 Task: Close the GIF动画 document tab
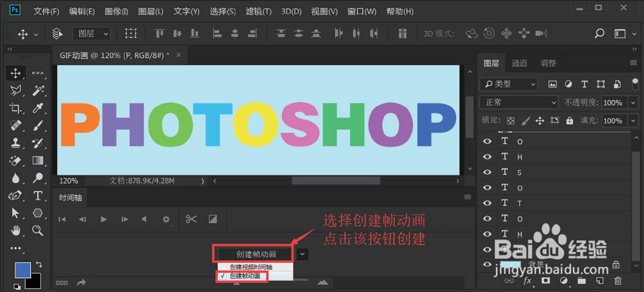pyautogui.click(x=179, y=55)
